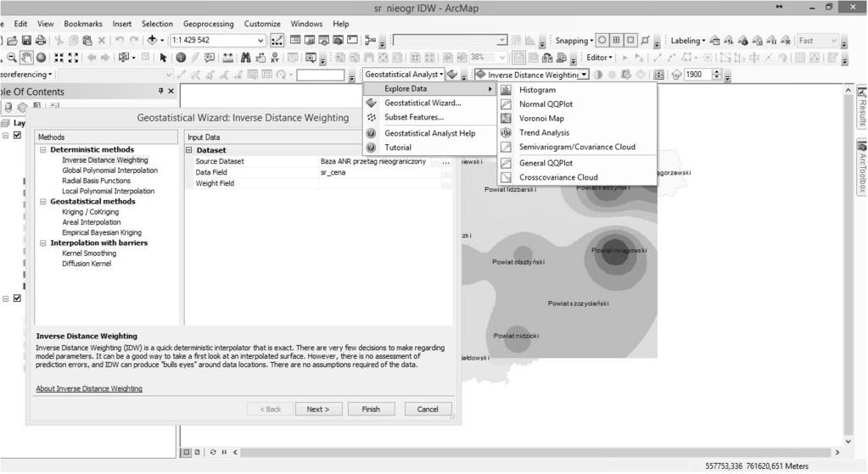Open the Labeling dropdown menu
868x474 pixels.
688,41
